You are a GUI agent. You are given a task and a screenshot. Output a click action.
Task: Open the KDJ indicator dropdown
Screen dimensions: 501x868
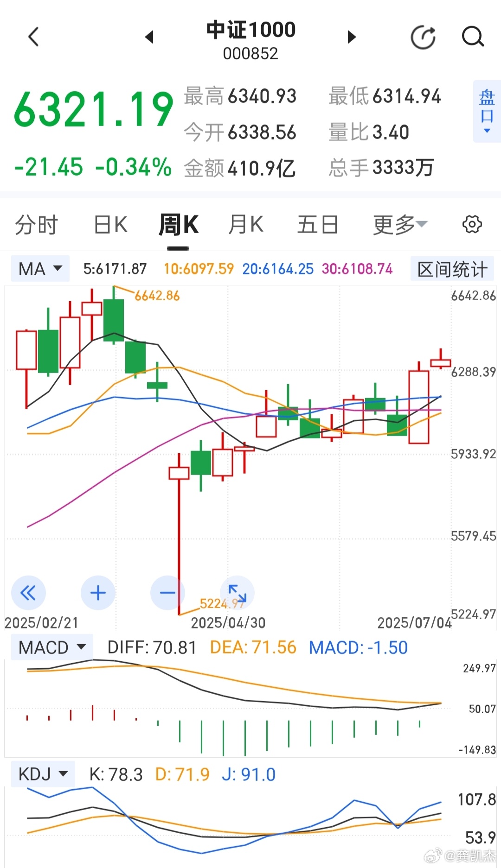click(43, 774)
